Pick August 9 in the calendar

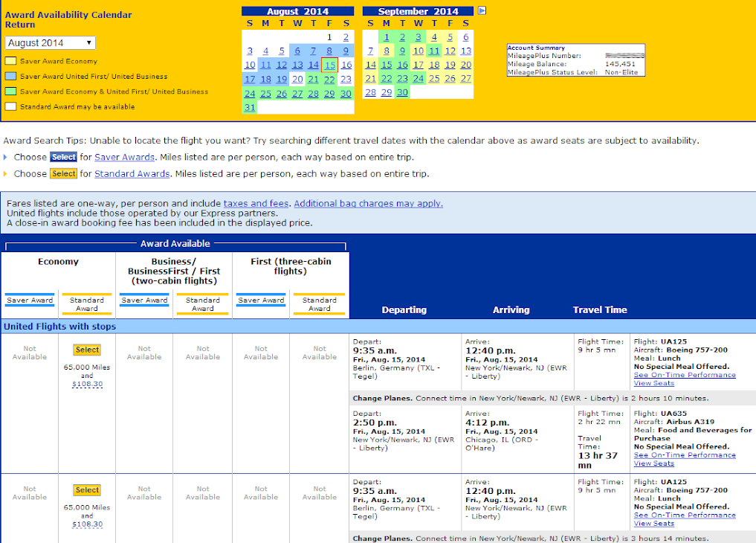pyautogui.click(x=346, y=51)
